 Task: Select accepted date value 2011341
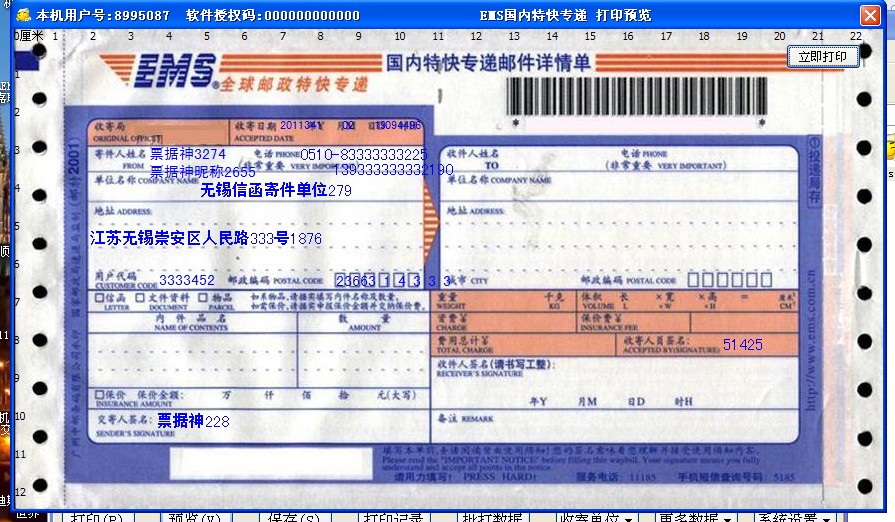(x=301, y=125)
